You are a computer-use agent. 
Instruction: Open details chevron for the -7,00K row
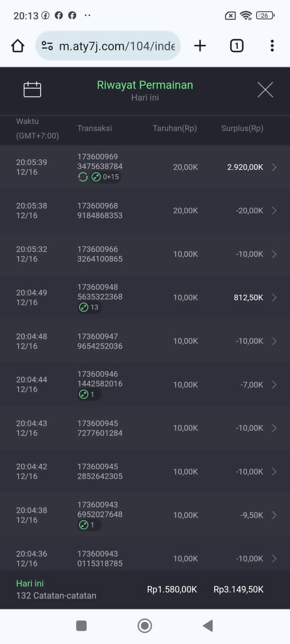click(x=274, y=385)
